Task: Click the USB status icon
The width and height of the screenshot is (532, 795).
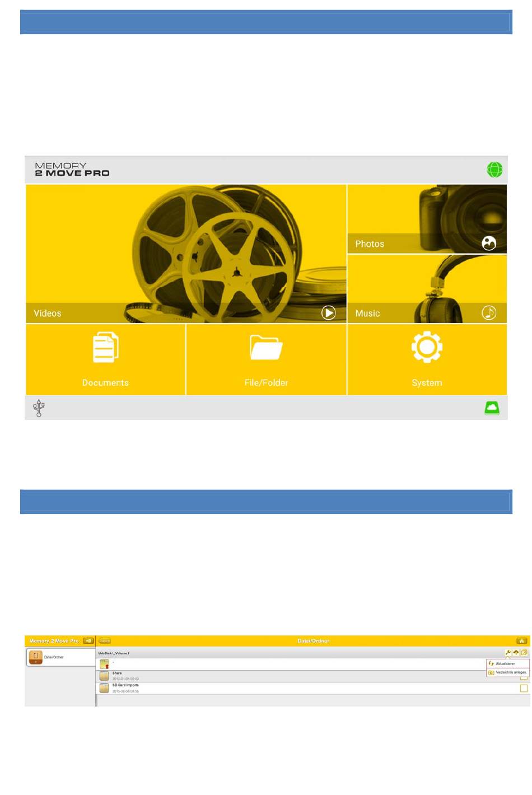Action: tap(39, 408)
